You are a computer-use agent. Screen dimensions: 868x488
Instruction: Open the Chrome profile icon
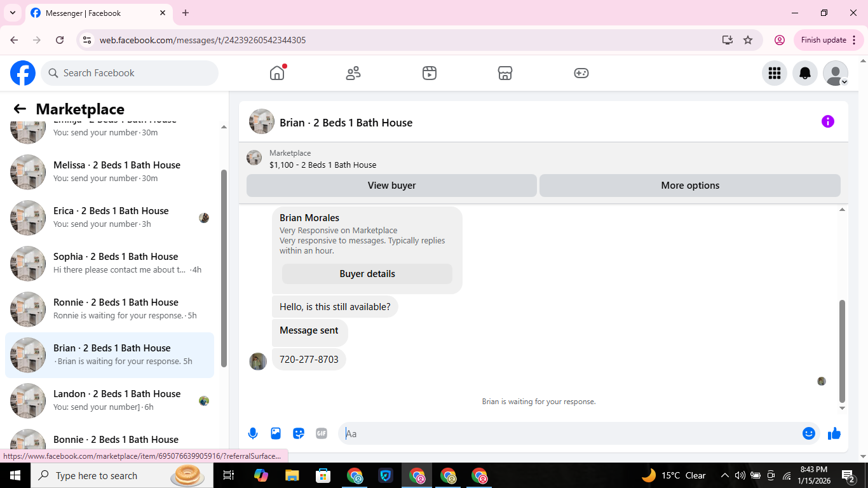tap(780, 40)
